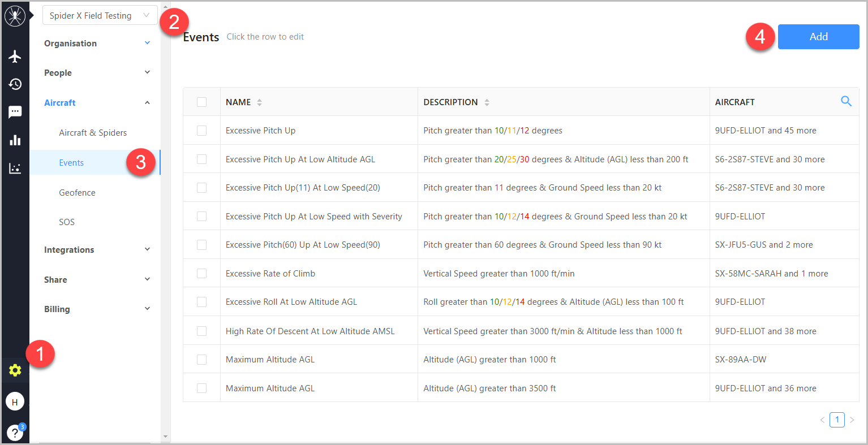The image size is (868, 445).
Task: Open the Spider X Field Testing organisation dropdown
Action: [x=100, y=15]
